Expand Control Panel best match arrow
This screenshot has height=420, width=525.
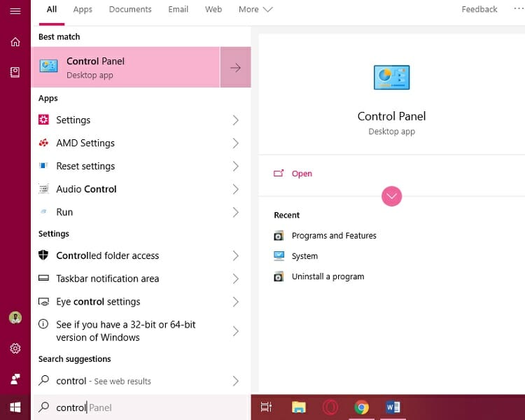pos(235,67)
